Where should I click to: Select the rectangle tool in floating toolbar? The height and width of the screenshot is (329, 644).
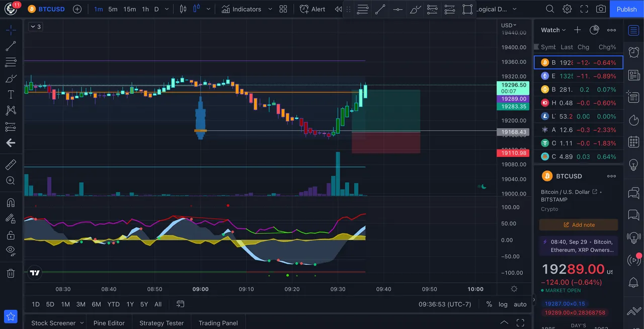pyautogui.click(x=467, y=9)
